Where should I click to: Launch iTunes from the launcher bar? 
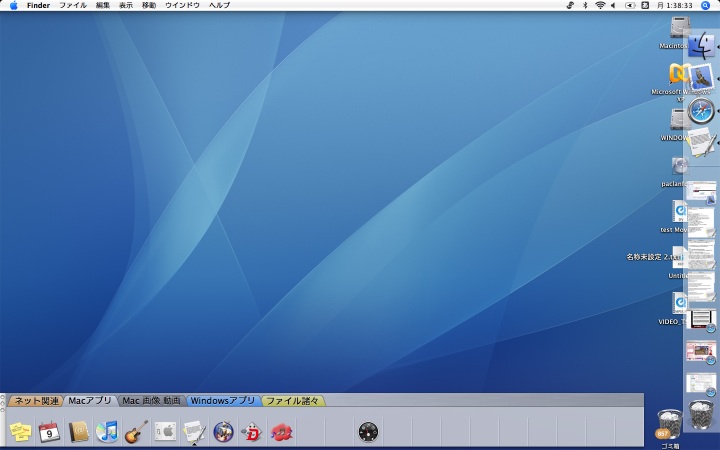(x=107, y=432)
